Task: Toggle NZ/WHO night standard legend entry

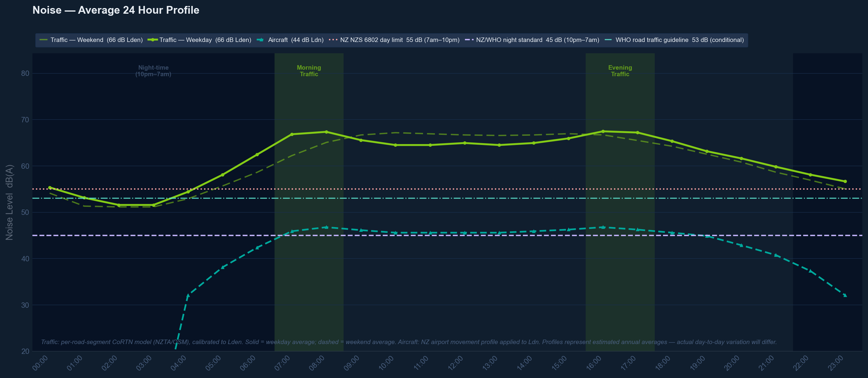Action: [532, 40]
